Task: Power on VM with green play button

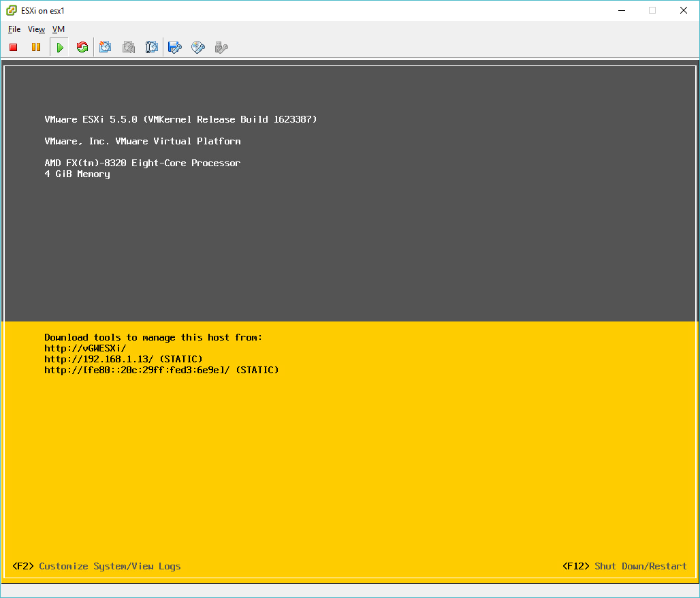Action: tap(60, 48)
